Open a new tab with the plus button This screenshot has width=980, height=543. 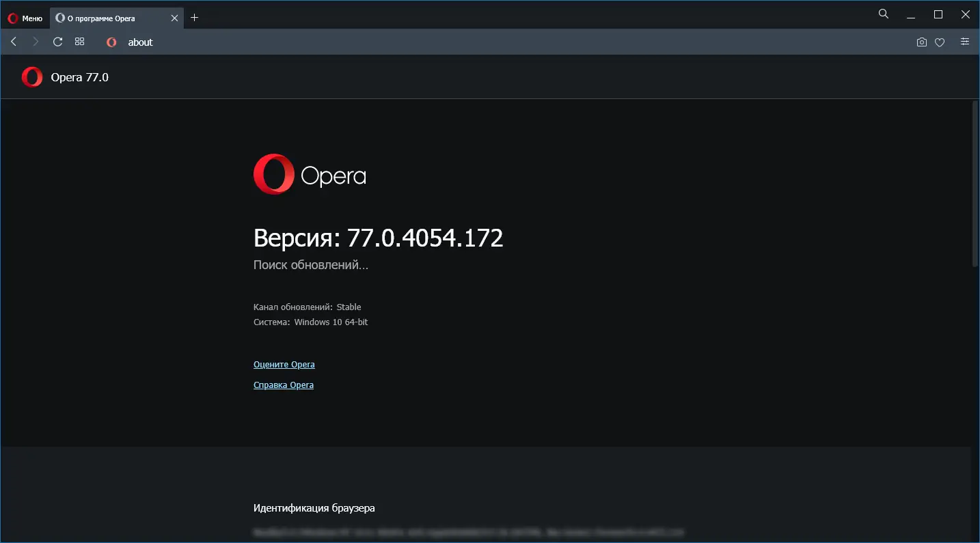[194, 17]
